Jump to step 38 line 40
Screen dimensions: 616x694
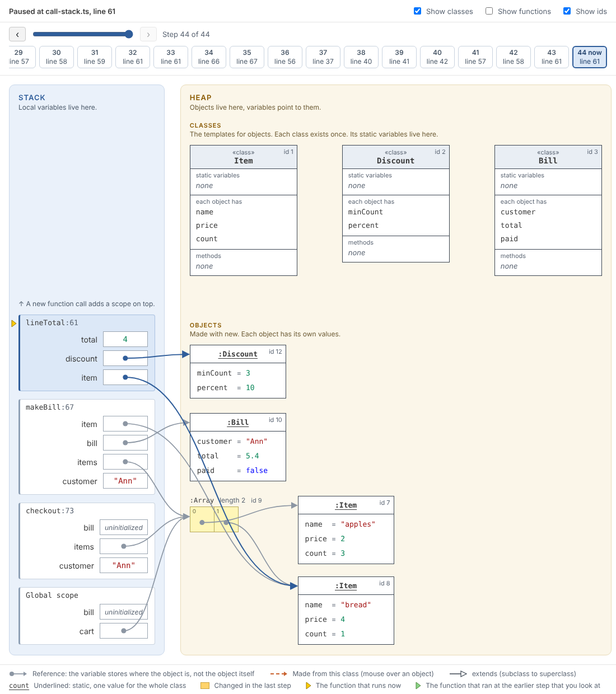click(361, 57)
